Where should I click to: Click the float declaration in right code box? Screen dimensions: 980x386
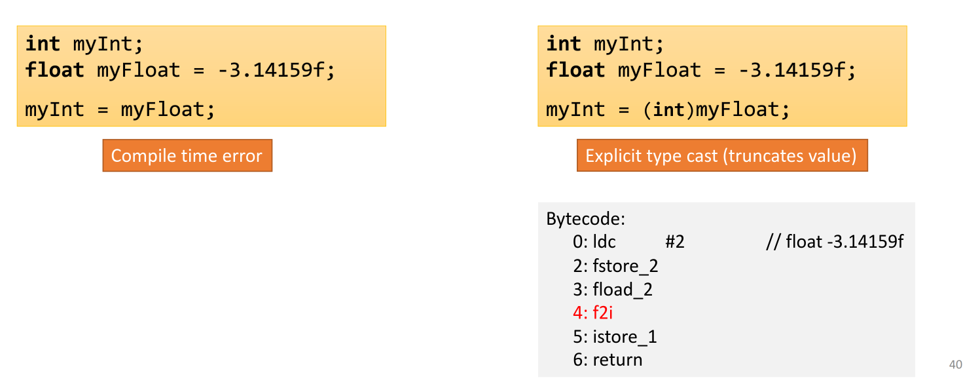pyautogui.click(x=700, y=70)
